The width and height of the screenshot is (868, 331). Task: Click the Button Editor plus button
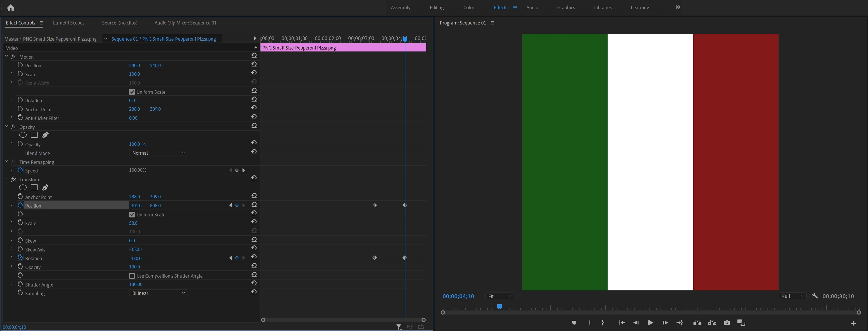point(854,323)
